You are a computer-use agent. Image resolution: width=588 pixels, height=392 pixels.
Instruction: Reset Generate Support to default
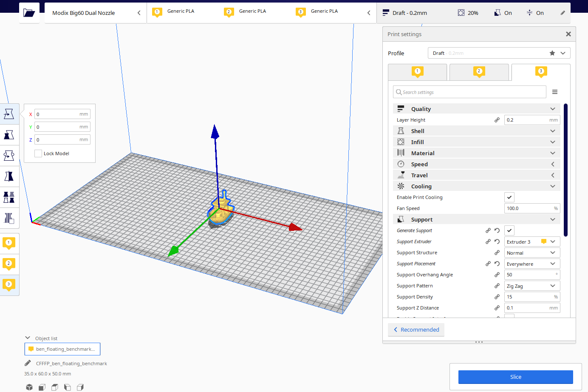coord(497,230)
